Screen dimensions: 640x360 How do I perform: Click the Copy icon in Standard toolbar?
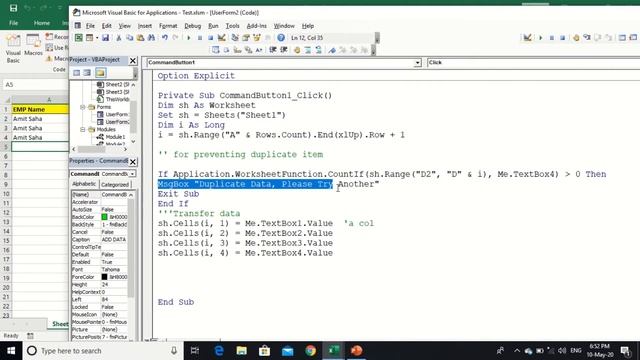click(x=129, y=38)
